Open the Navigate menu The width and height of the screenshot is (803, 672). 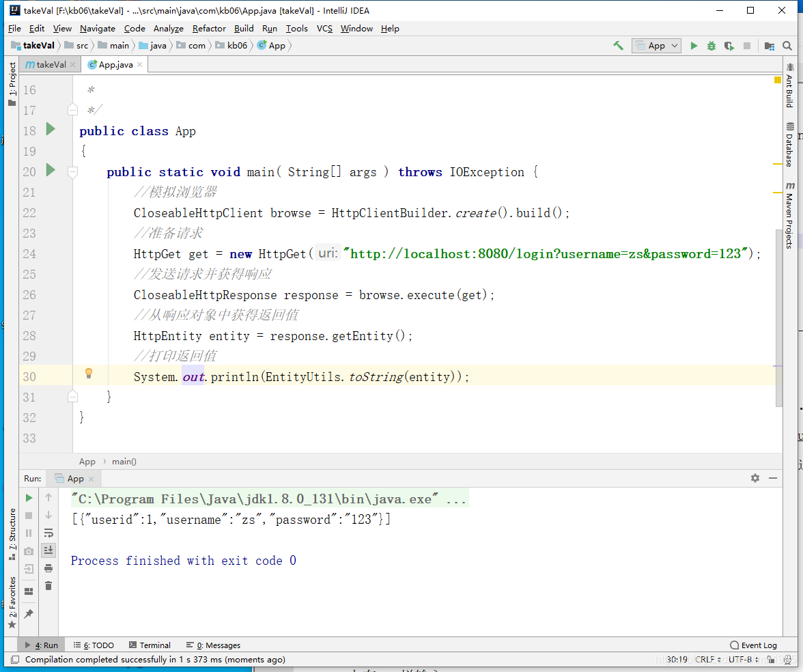(97, 29)
